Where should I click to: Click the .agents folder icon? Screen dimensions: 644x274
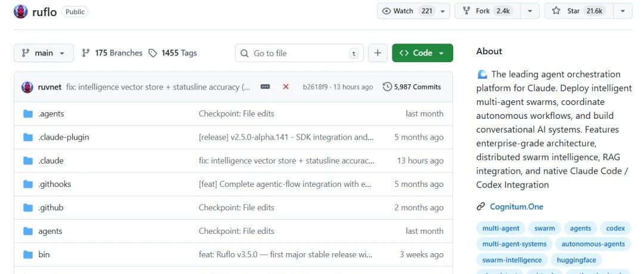point(28,113)
